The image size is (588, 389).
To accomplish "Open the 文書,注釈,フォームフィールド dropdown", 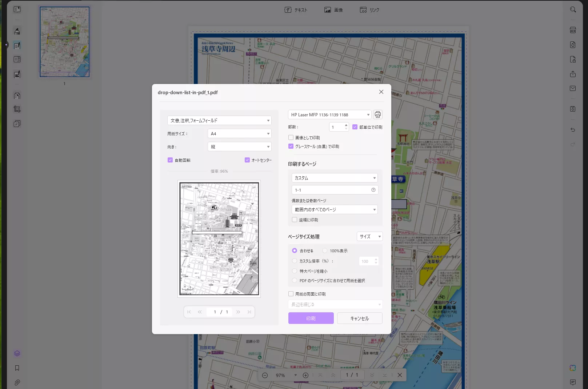I will [220, 120].
